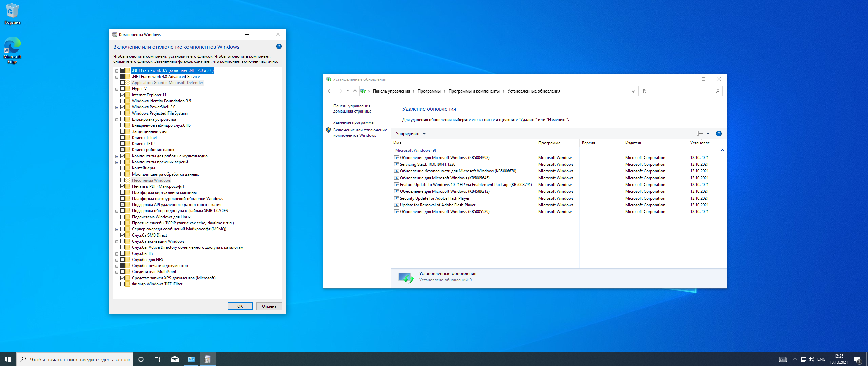868x366 pixels.
Task: Expand .NET Framework 3.5 tree node
Action: [117, 71]
